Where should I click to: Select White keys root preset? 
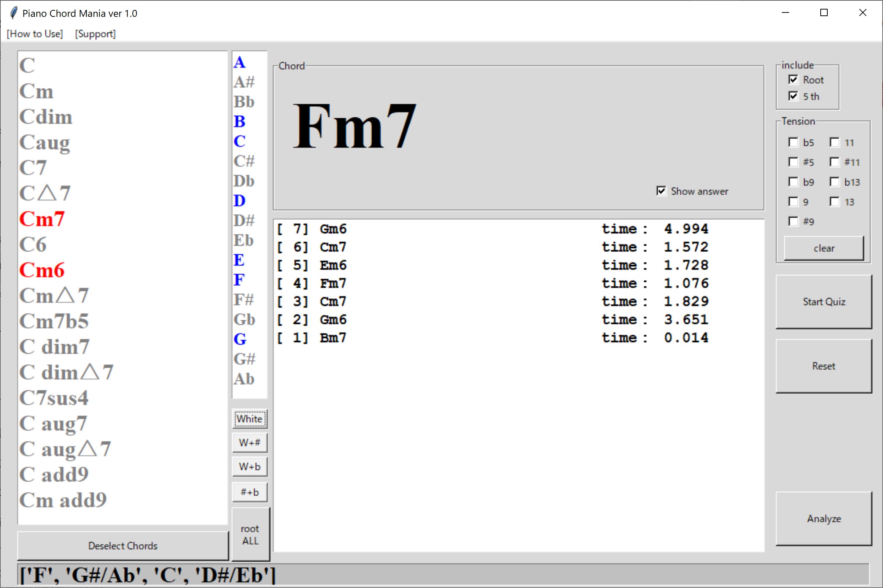249,419
